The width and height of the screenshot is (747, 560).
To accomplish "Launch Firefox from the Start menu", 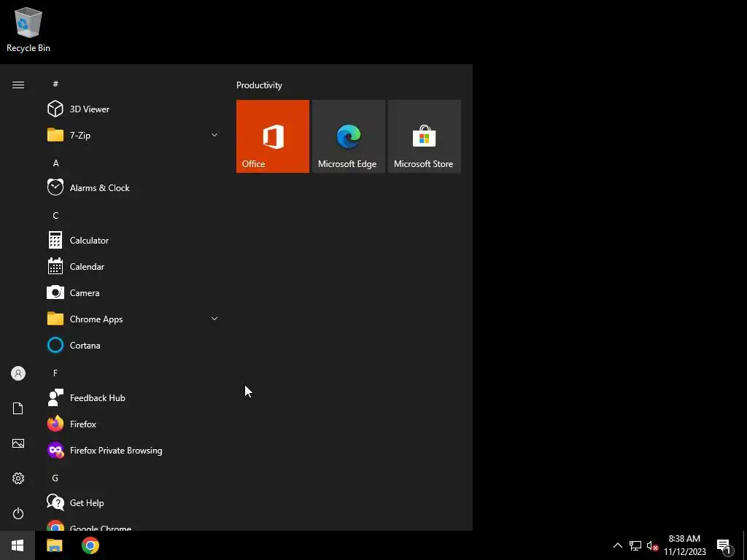I will [133, 424].
